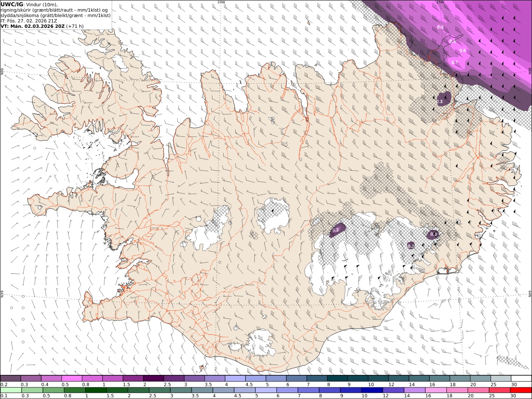The height and width of the screenshot is (399, 532).
Task: Choose the 0.5 medium green swatch in lower row
Action: point(53,390)
